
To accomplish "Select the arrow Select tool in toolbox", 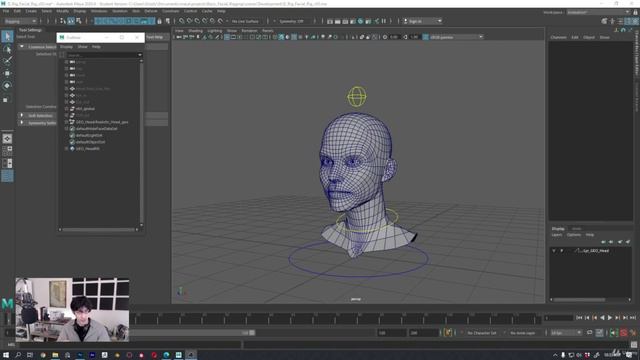I will (7, 37).
